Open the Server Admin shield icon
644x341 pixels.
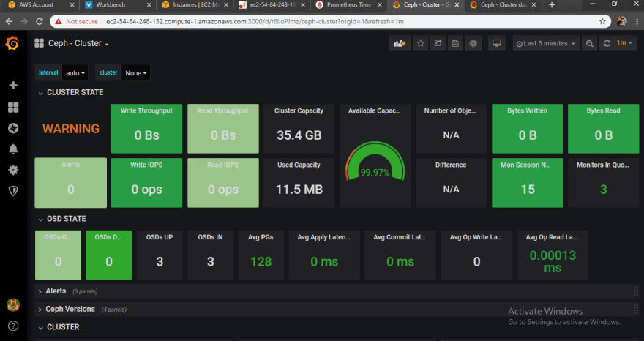click(13, 191)
